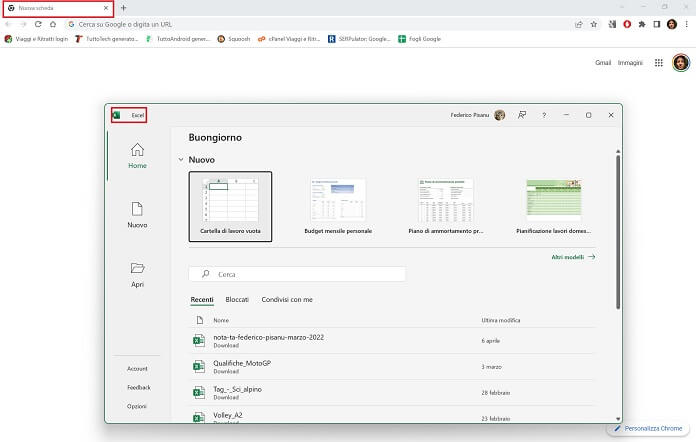This screenshot has height=442, width=696.
Task: Click the Nome column header
Action: pos(221,320)
